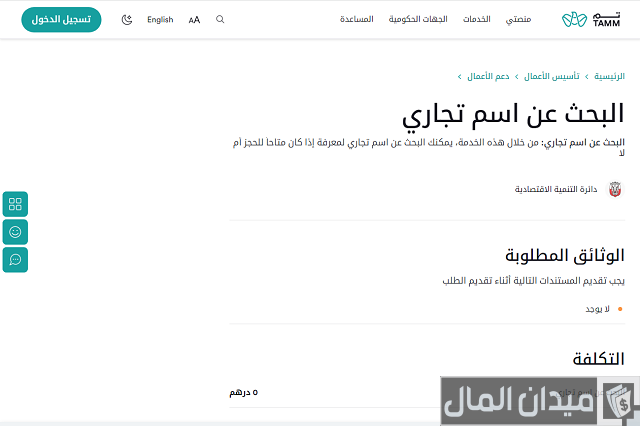The image size is (640, 426).
Task: Open the منصتي menu item
Action: coord(518,19)
